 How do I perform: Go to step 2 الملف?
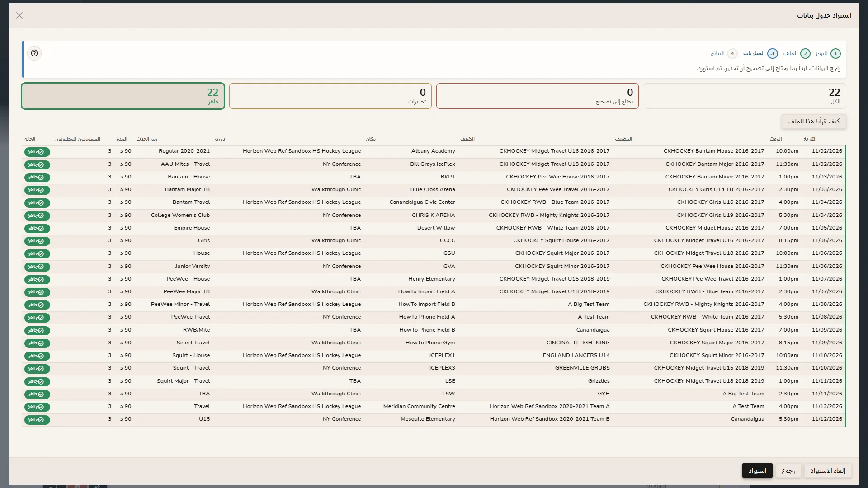tap(797, 53)
